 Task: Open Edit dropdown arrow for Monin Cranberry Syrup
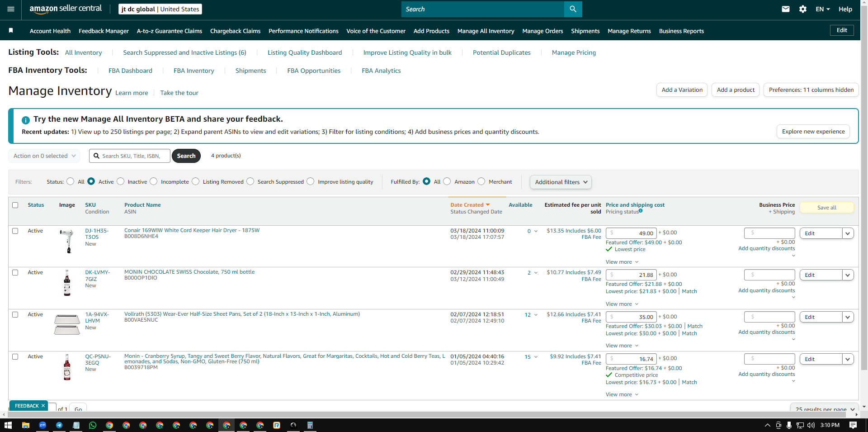(848, 359)
